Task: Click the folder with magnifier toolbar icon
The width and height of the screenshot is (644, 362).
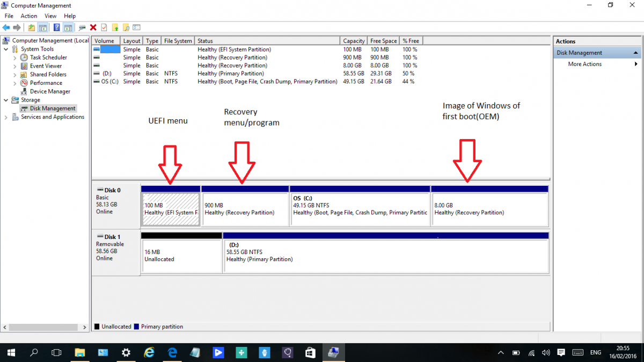Action: (x=126, y=27)
